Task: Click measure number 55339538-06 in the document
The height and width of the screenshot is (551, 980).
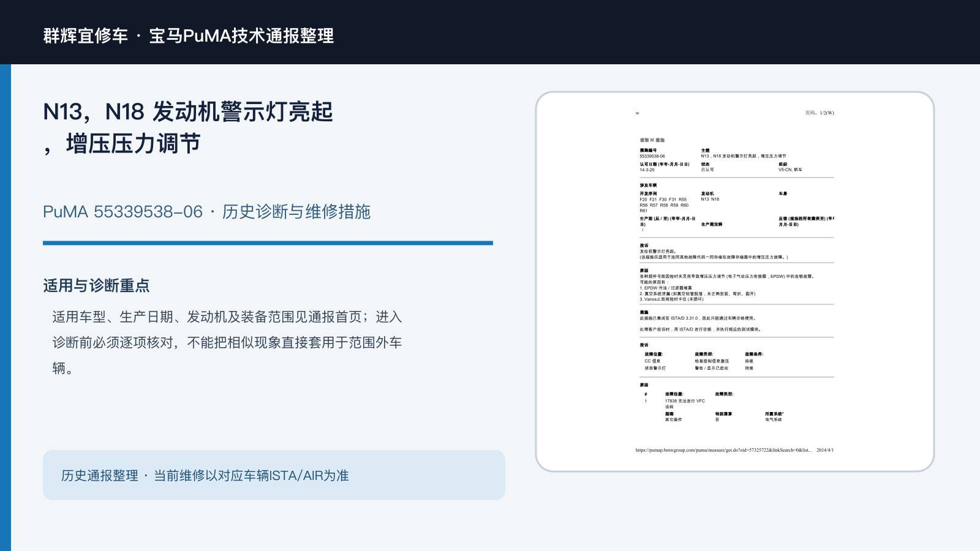Action: [x=652, y=156]
